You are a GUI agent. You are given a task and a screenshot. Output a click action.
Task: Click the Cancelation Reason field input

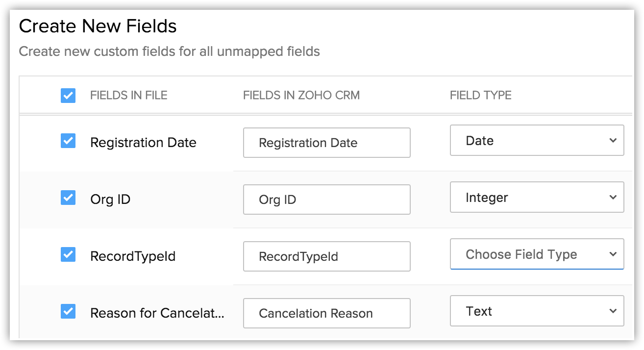tap(326, 314)
